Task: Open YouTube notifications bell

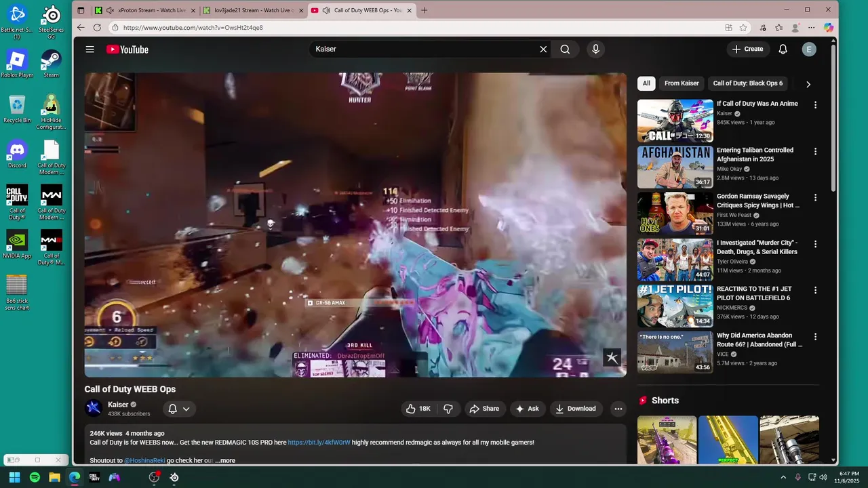Action: pyautogui.click(x=783, y=49)
